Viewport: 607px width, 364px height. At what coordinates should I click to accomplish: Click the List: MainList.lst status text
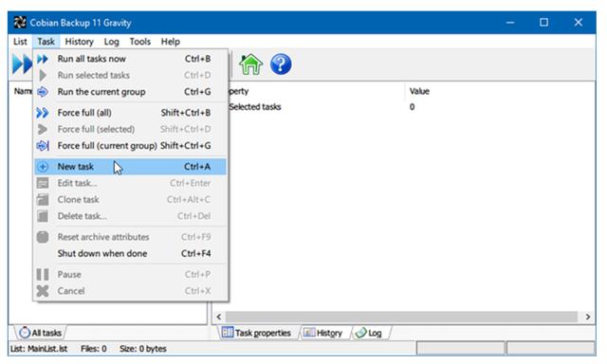[x=39, y=349]
